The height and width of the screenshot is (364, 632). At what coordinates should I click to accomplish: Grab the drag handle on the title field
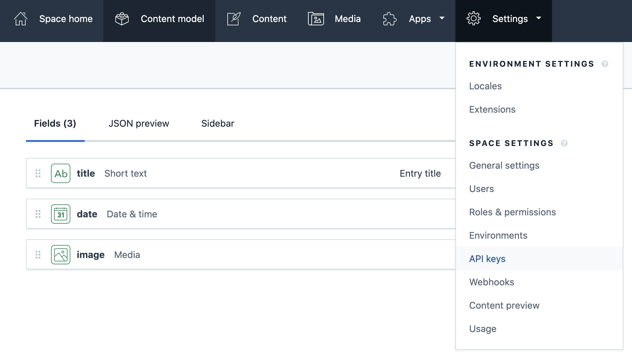[38, 173]
